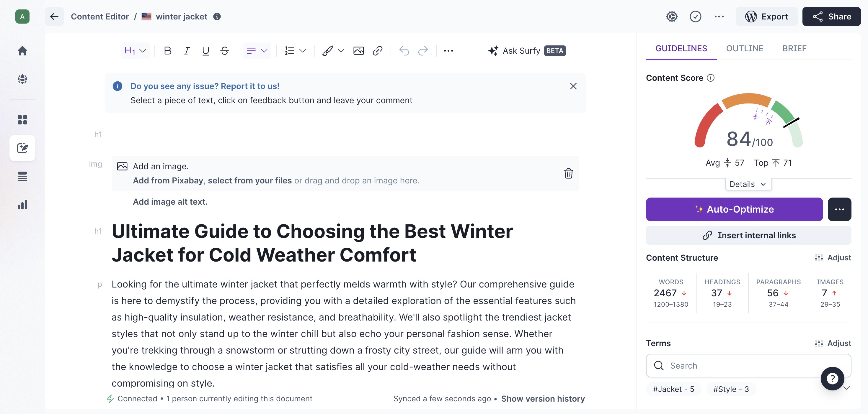Open the text alignment dropdown
This screenshot has width=868, height=414.
click(257, 51)
